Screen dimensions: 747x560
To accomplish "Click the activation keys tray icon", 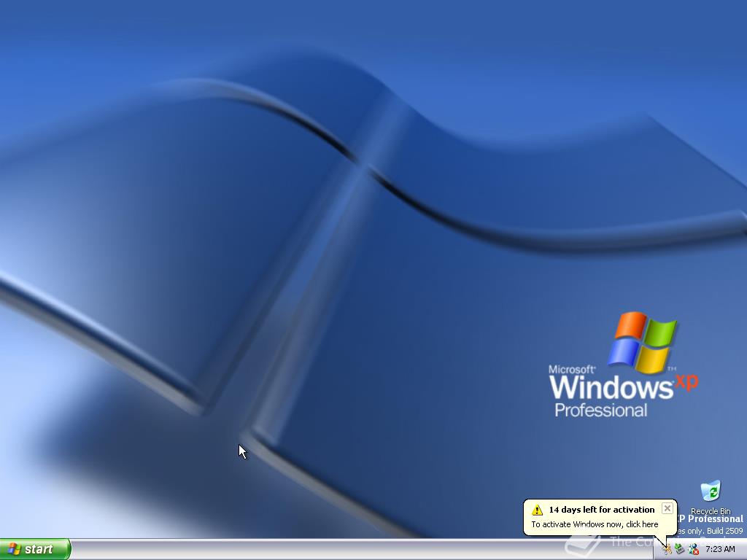I will 667,550.
